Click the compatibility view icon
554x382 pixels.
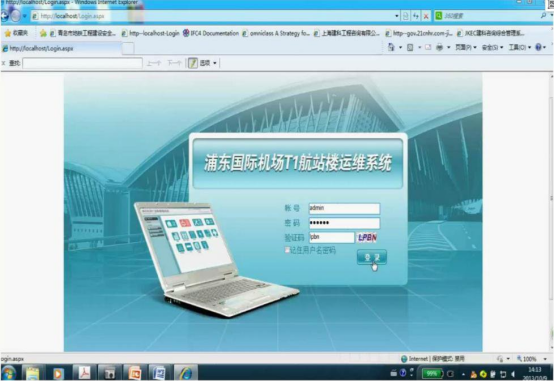point(406,16)
